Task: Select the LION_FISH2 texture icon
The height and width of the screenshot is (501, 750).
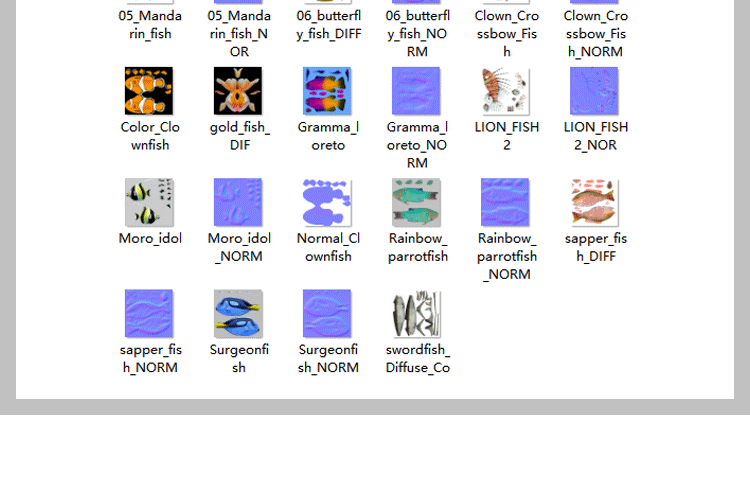Action: click(x=506, y=91)
